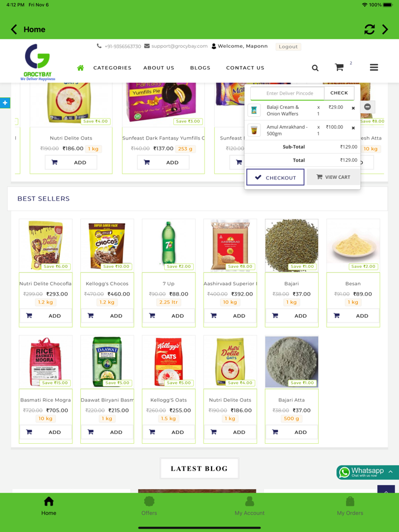The height and width of the screenshot is (532, 399).
Task: Go forward using the right chevron
Action: pos(385,30)
